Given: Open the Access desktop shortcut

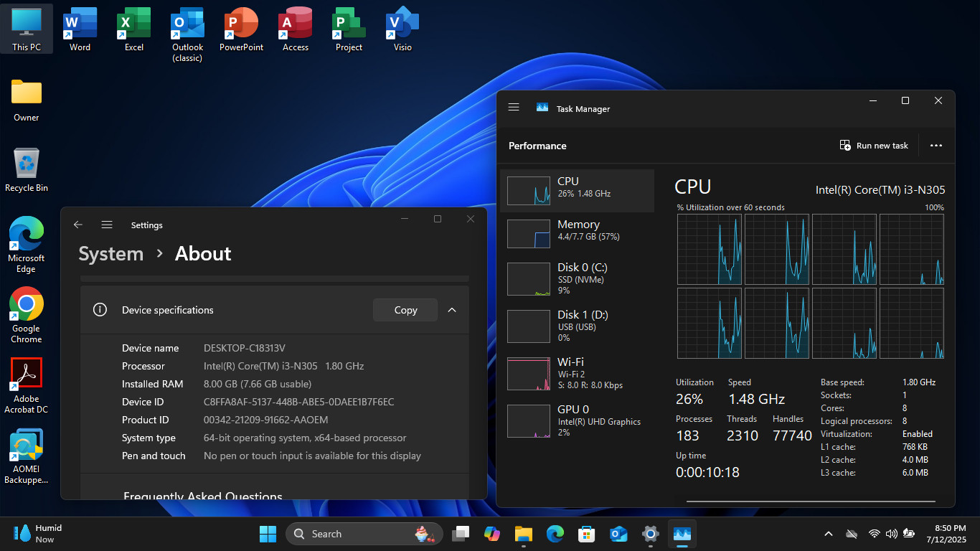Looking at the screenshot, I should pyautogui.click(x=295, y=29).
